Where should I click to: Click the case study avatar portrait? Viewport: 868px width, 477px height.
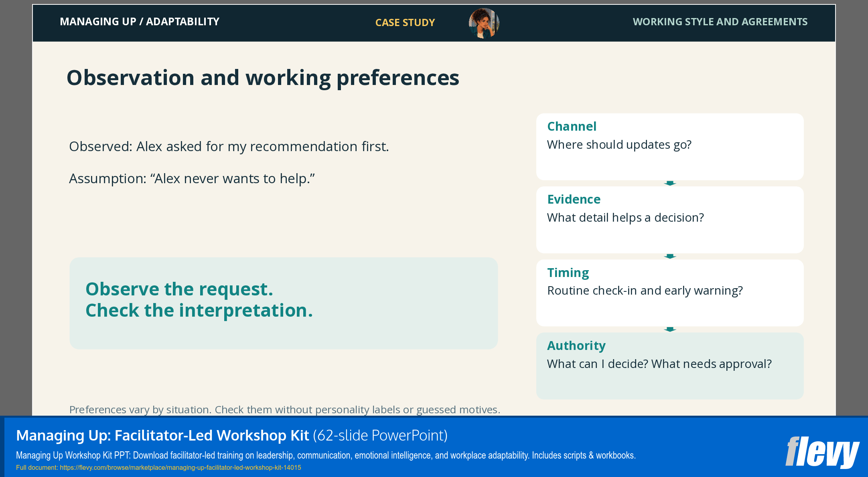484,23
